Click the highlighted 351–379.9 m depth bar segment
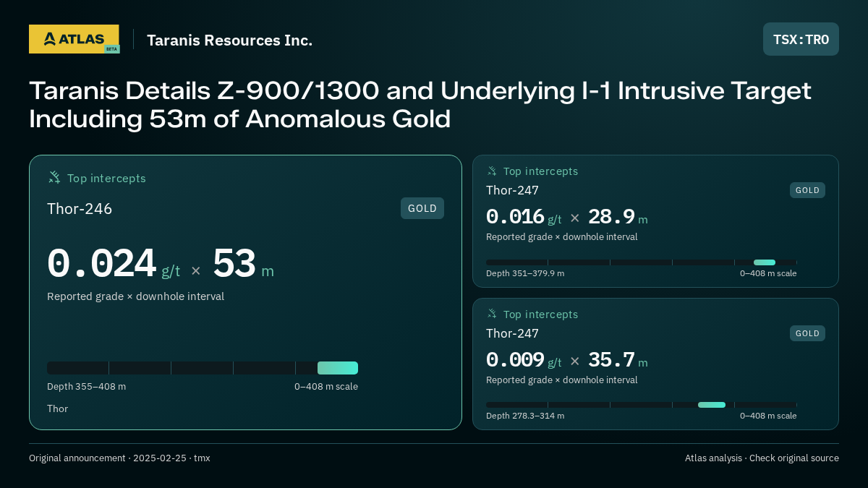Image resolution: width=868 pixels, height=488 pixels. pyautogui.click(x=765, y=262)
